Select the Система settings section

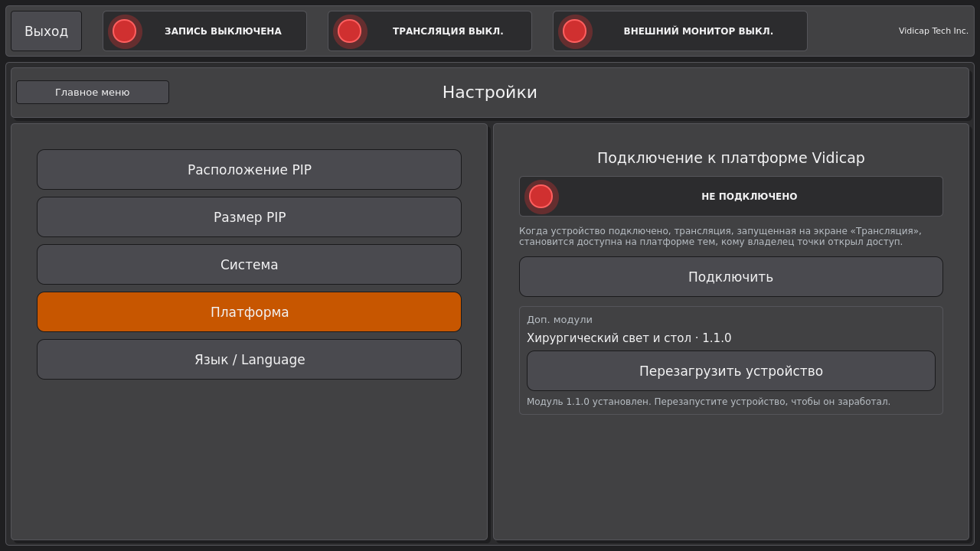pos(250,265)
